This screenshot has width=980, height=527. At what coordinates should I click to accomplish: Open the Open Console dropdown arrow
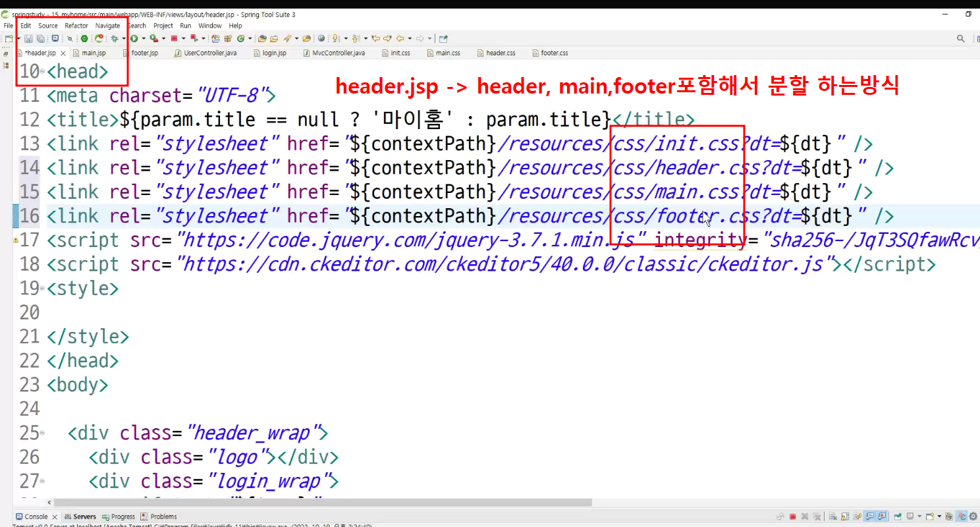(939, 516)
